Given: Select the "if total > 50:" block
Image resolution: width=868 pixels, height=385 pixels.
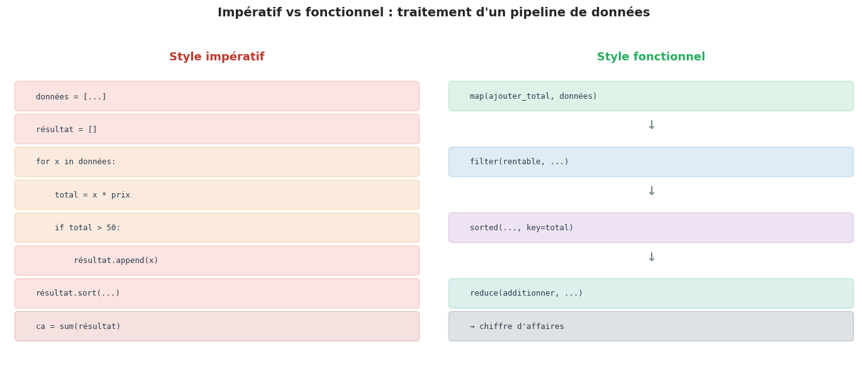Looking at the screenshot, I should coord(217,228).
